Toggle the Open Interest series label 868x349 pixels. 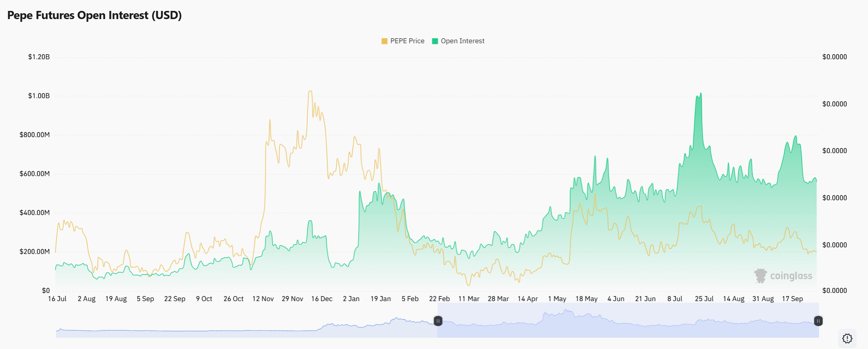[462, 41]
